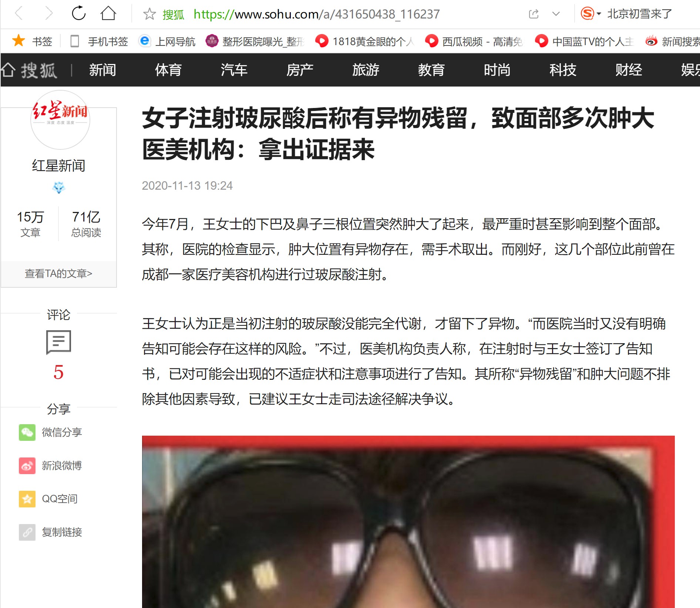Go back with the browser back arrow
The image size is (700, 608).
(19, 14)
